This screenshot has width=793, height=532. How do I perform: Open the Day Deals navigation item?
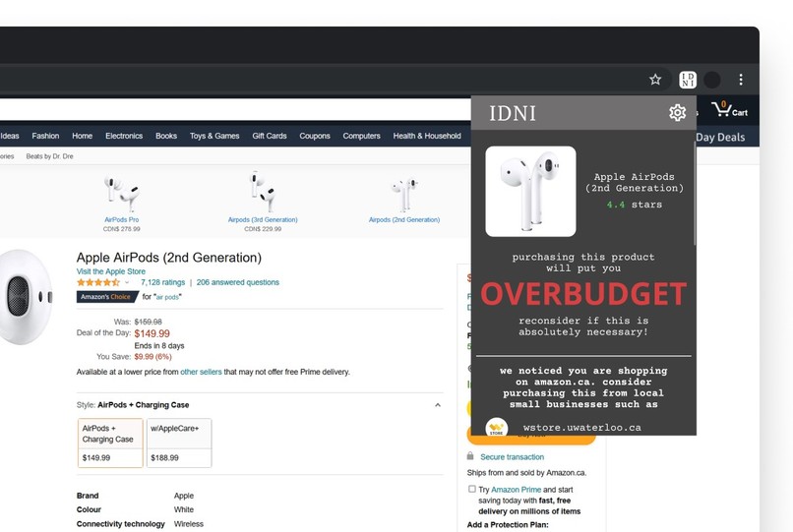click(720, 137)
